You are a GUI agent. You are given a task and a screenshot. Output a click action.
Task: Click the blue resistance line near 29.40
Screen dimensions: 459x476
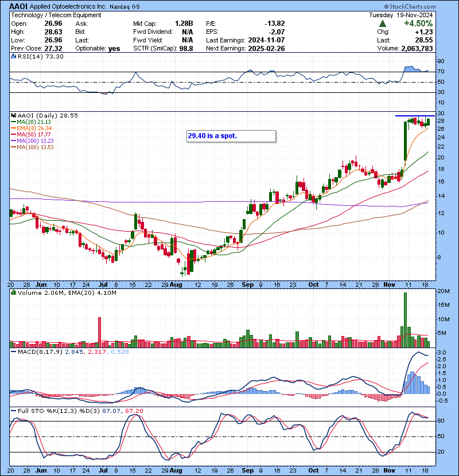pyautogui.click(x=415, y=116)
